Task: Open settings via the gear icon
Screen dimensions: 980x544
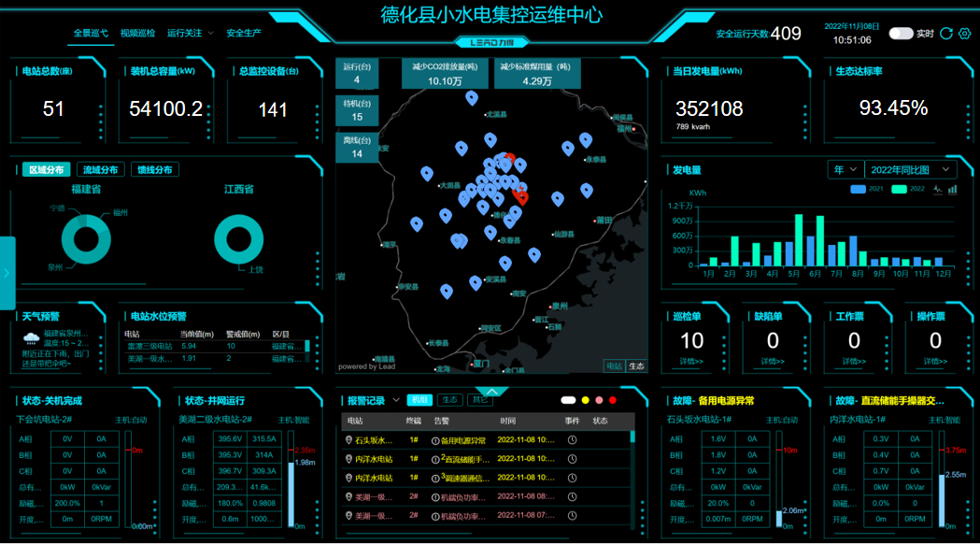Action: 965,34
